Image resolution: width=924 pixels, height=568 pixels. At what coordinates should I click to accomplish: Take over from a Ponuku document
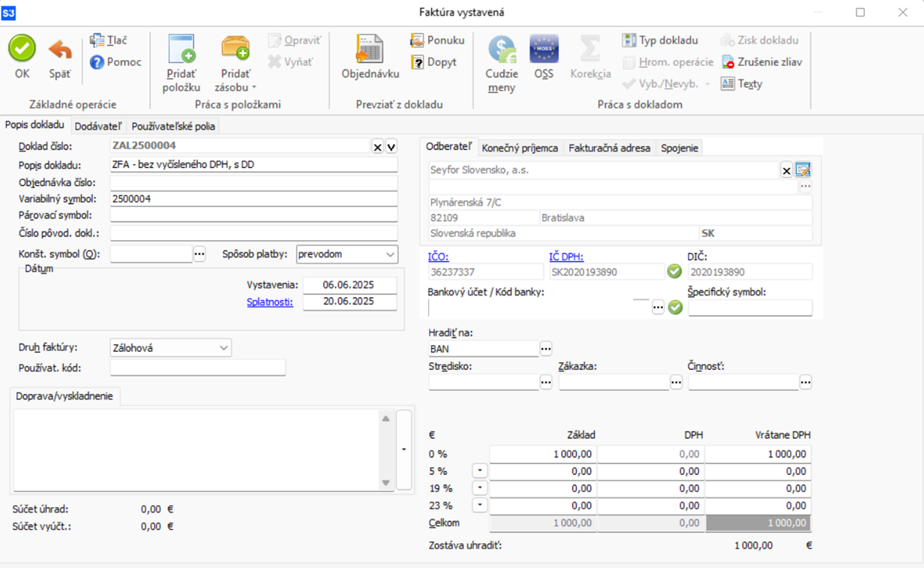pos(437,41)
